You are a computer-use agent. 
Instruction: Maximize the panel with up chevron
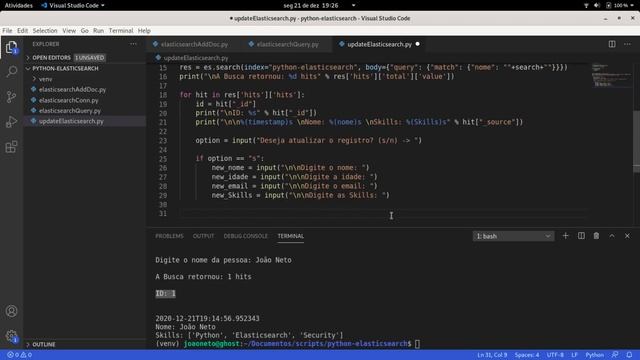pyautogui.click(x=612, y=236)
